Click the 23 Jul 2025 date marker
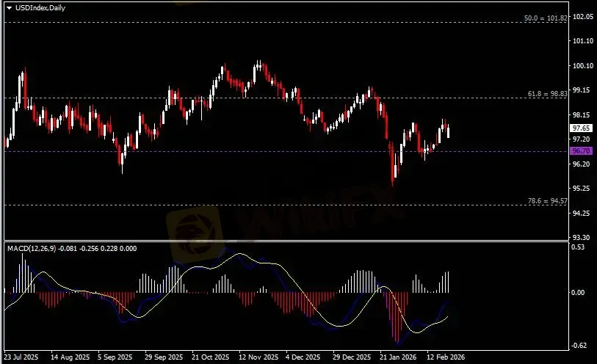 point(21,357)
